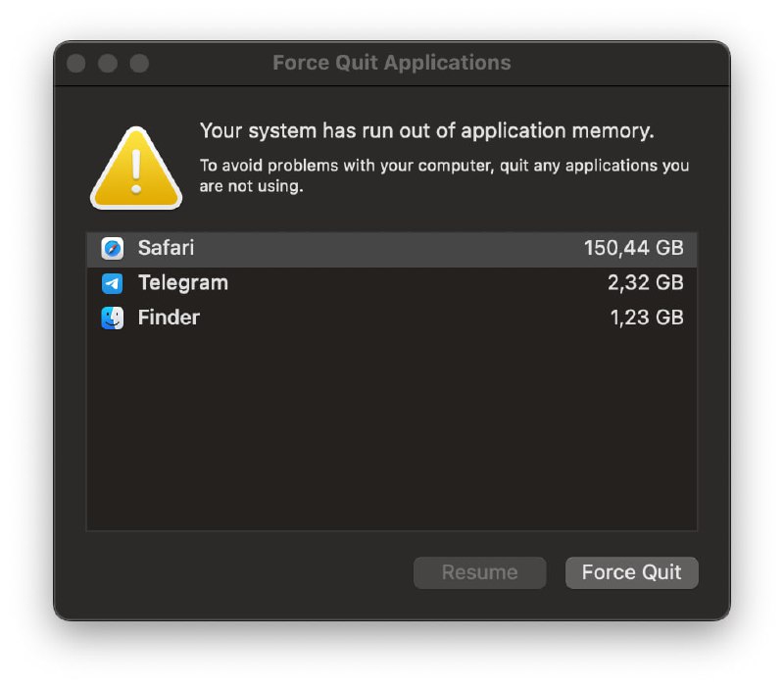The height and width of the screenshot is (687, 784).
Task: Close the Force Quit Applications window
Action: coord(76,64)
